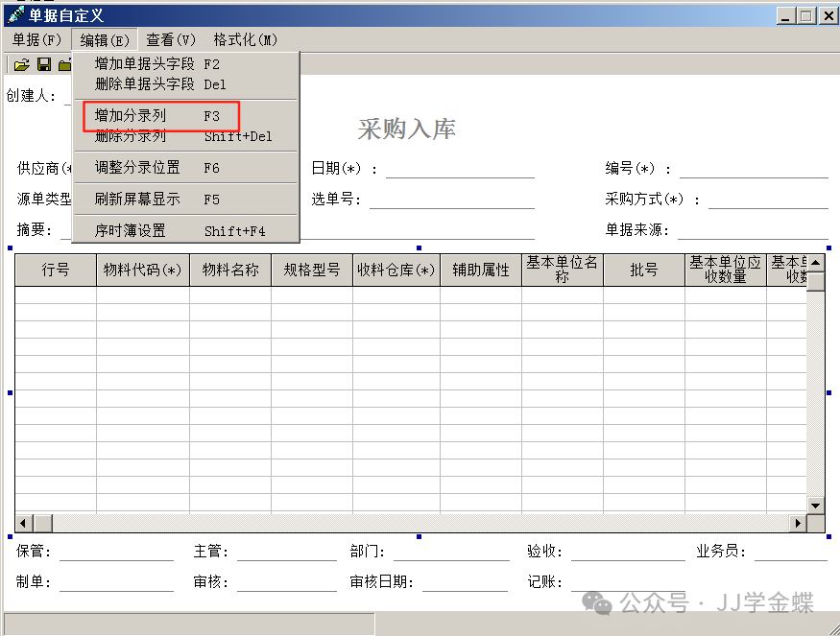Click the table's vertical scrollbar up arrow
The width and height of the screenshot is (840, 636).
[x=815, y=263]
